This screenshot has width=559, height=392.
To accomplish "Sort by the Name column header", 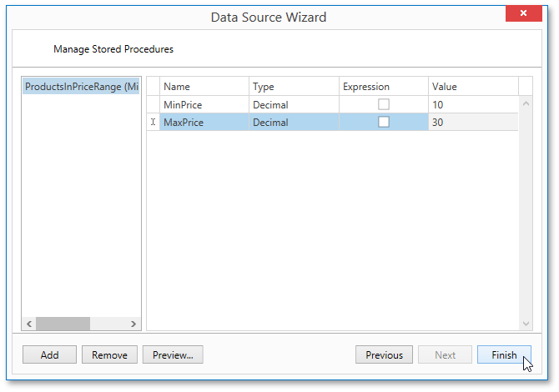I will pos(204,87).
